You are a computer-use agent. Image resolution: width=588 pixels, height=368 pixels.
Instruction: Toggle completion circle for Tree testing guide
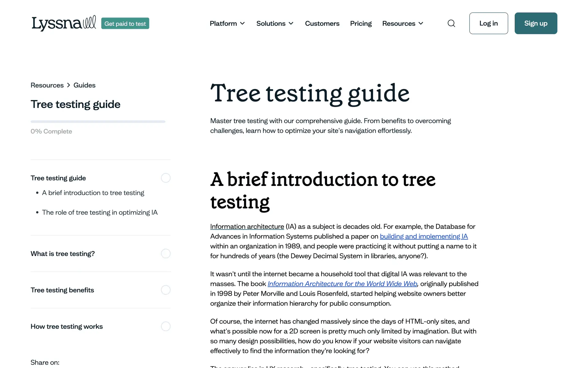coord(166,178)
